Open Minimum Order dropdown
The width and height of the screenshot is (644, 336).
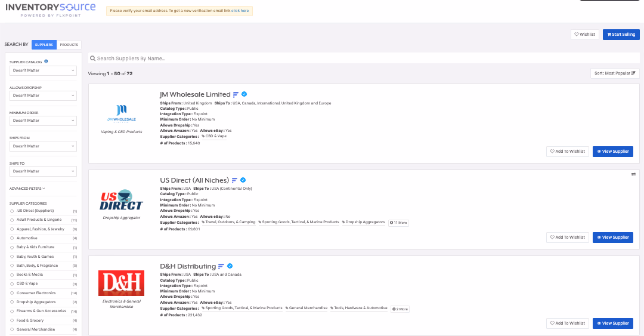(x=43, y=121)
